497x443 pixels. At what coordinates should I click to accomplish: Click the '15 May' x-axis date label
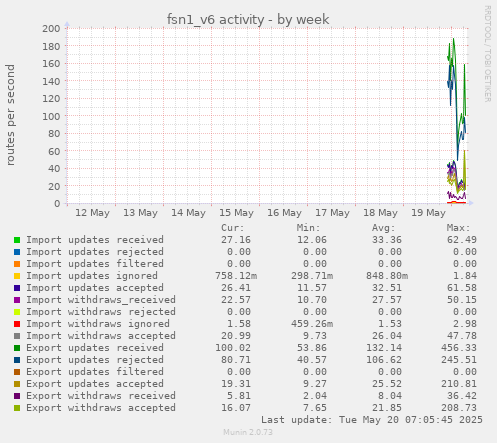(x=236, y=213)
